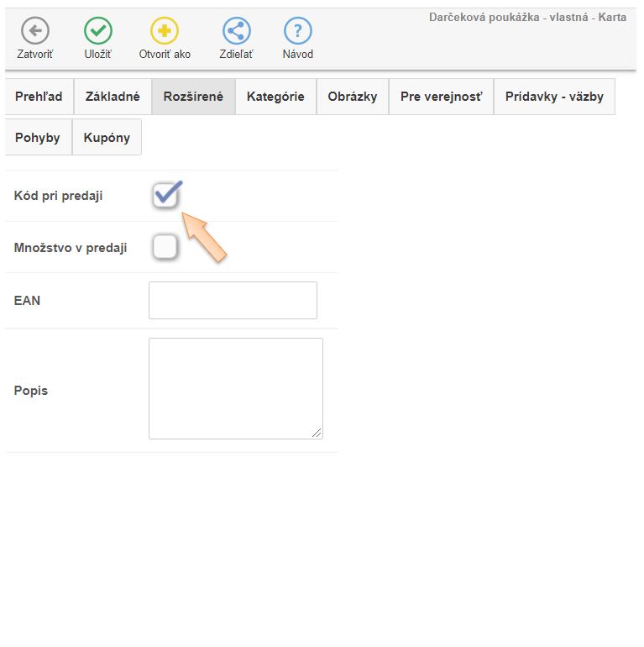644x647 pixels.
Task: Open the Základné tab
Action: tap(113, 97)
